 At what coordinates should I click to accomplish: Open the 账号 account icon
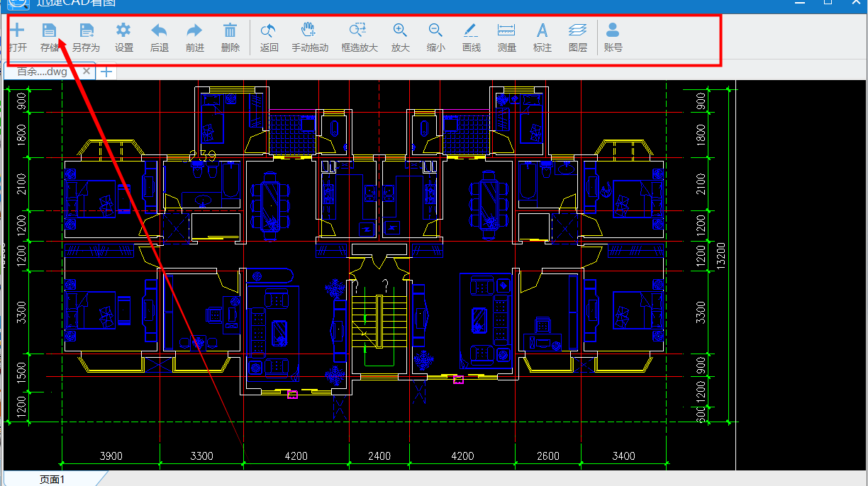(613, 38)
